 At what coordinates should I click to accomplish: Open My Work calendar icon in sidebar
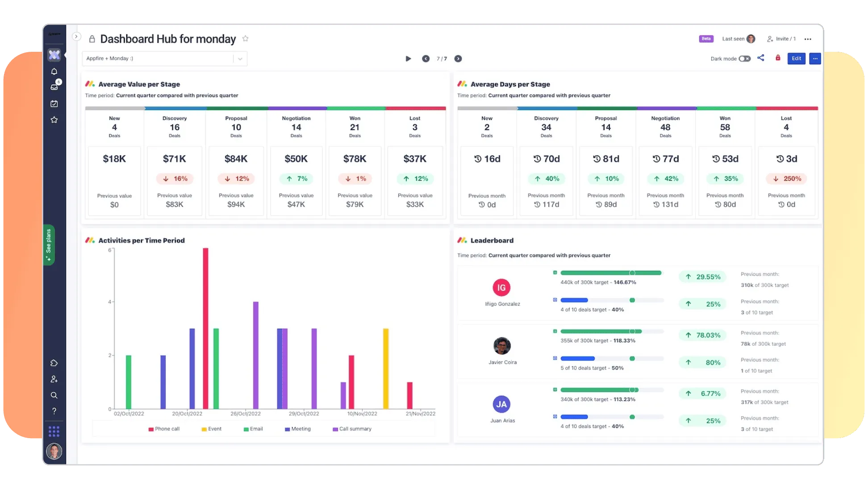coord(54,104)
